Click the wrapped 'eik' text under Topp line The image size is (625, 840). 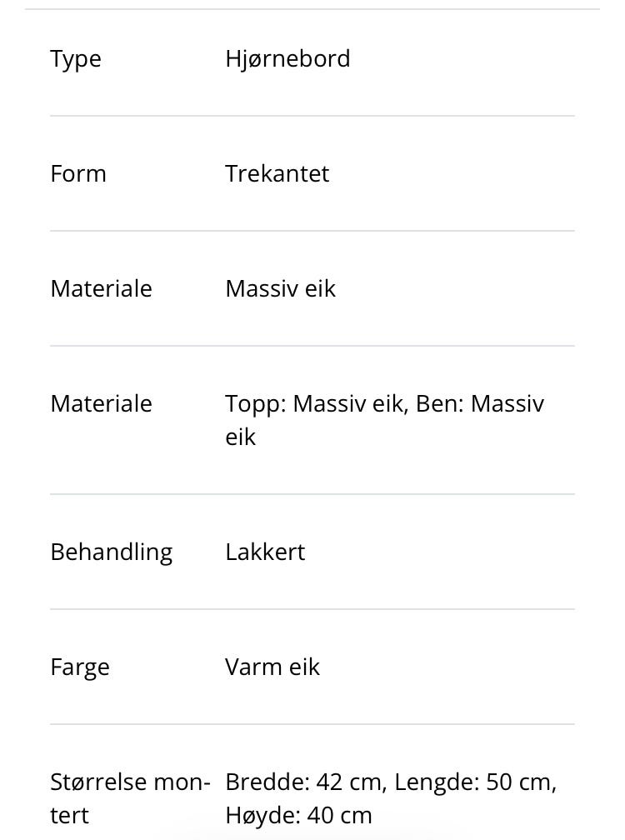point(240,437)
